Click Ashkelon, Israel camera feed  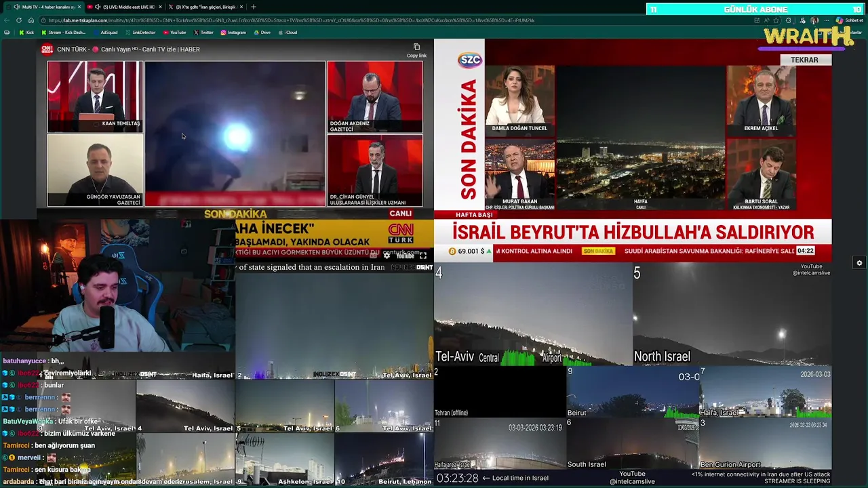285,460
